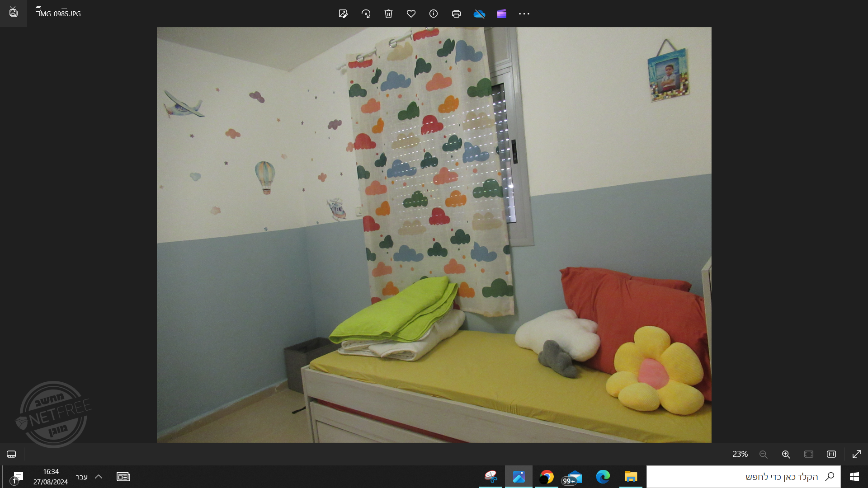The image size is (868, 488).
Task: Click the OneDrive cloud icon
Action: tap(479, 14)
